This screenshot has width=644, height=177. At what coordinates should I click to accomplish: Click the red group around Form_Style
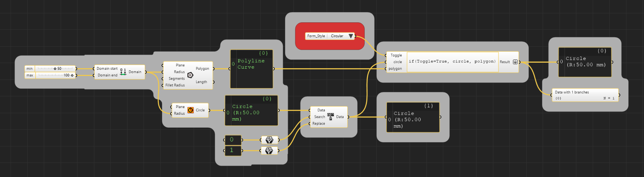pos(330,45)
